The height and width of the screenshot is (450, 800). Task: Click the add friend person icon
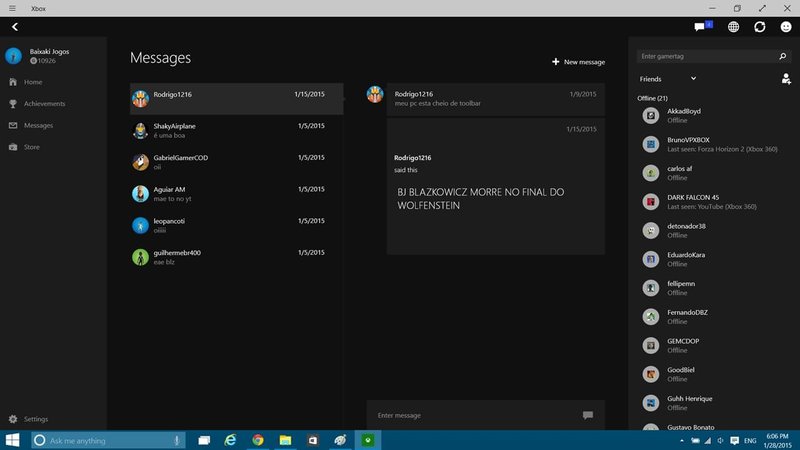point(786,79)
